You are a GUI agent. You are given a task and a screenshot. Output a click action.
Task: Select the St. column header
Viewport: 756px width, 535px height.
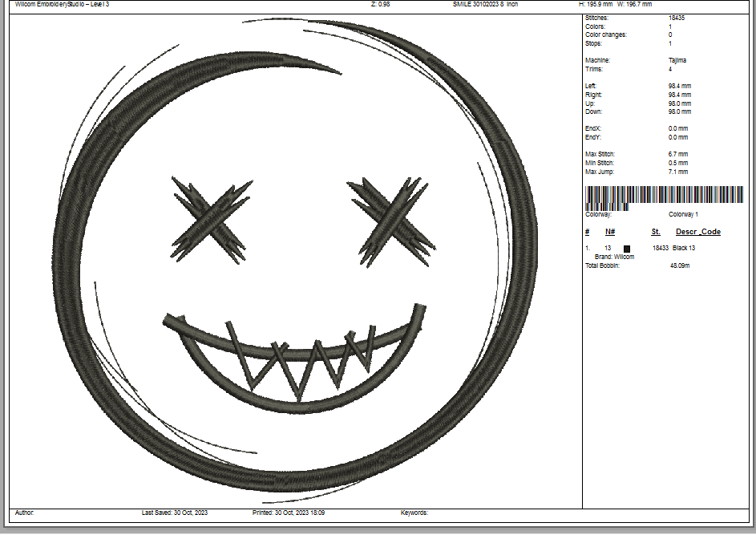click(656, 232)
